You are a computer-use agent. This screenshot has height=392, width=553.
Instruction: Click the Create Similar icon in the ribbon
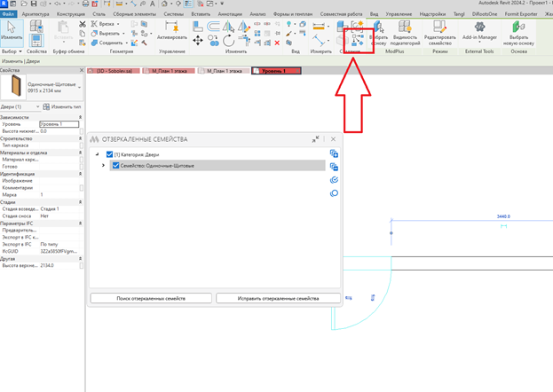[358, 40]
